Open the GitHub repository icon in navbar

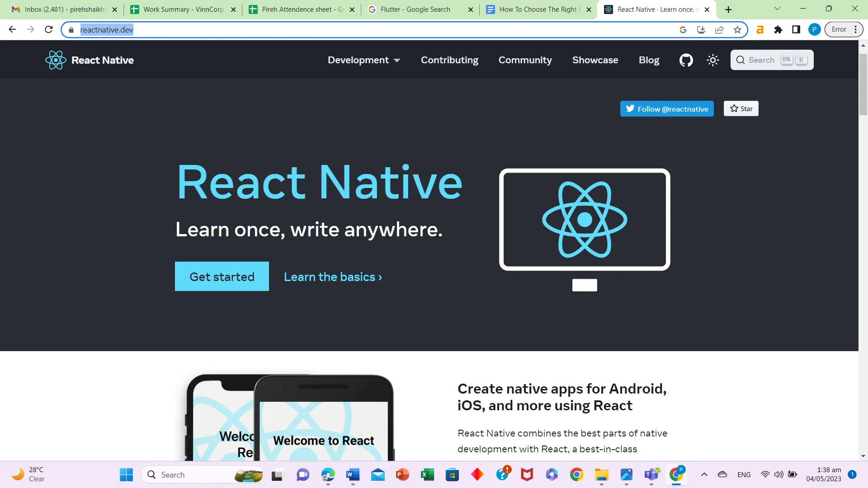[x=686, y=60]
